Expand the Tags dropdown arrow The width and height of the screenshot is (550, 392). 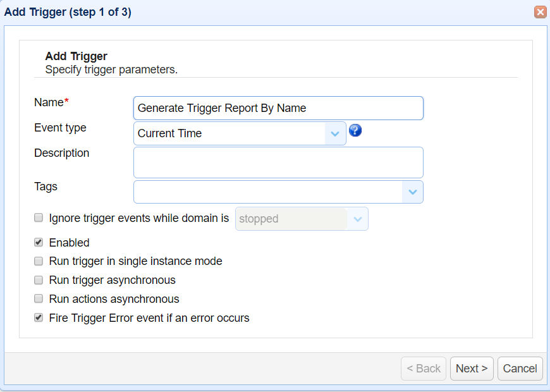point(412,192)
